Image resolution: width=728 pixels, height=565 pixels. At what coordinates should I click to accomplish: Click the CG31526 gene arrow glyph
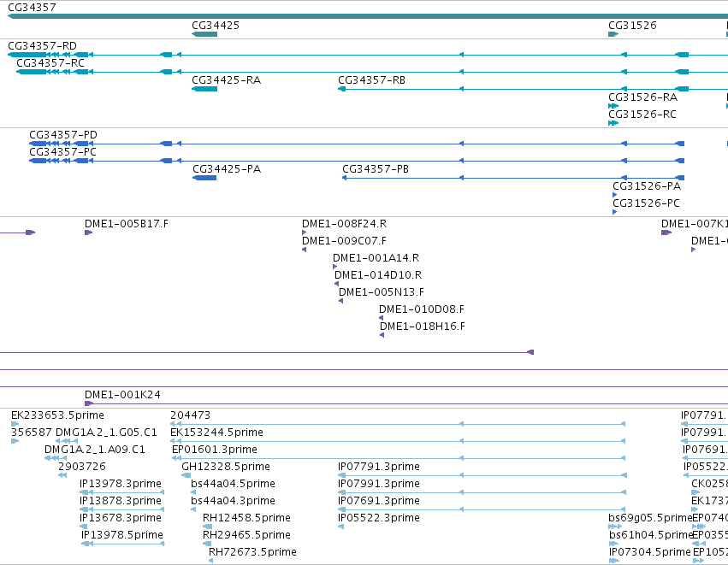(613, 34)
